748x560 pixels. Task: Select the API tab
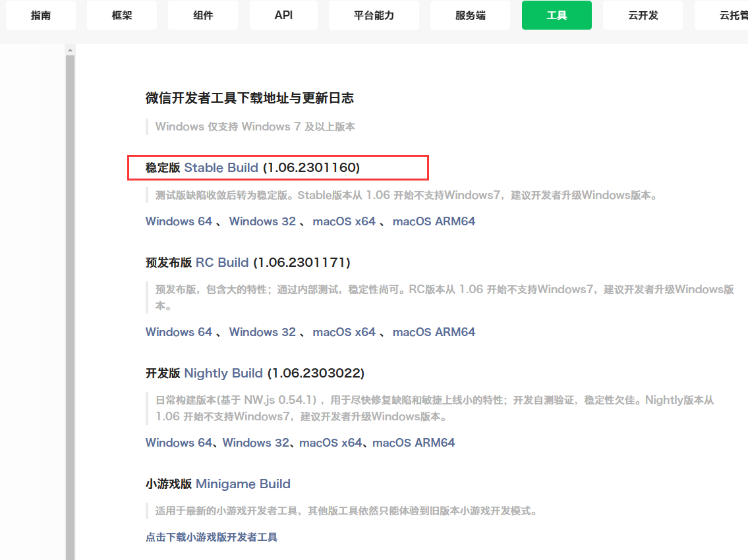click(283, 15)
